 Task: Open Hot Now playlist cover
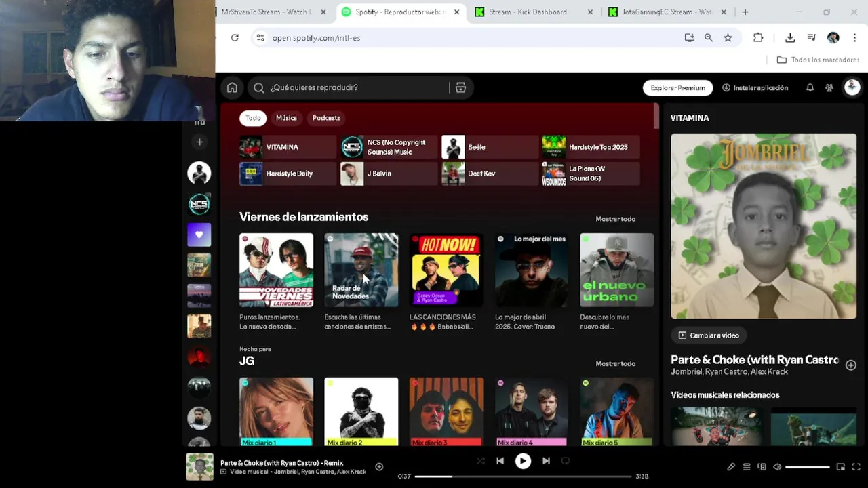click(x=446, y=270)
